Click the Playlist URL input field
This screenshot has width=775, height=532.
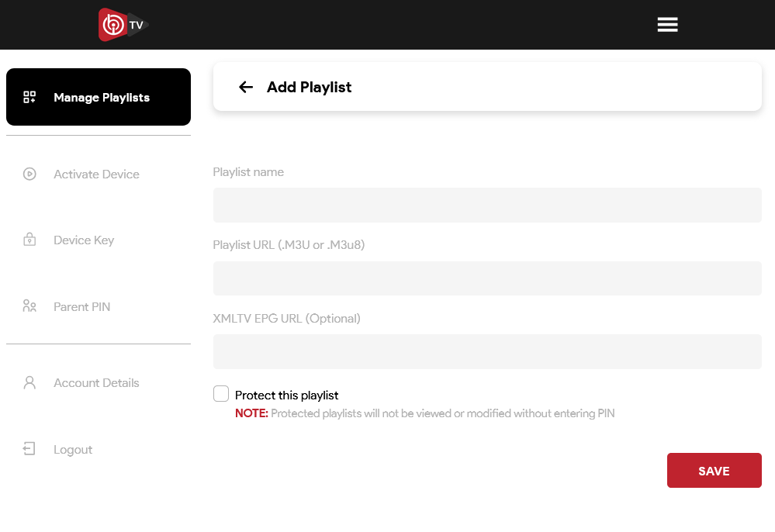(x=487, y=278)
